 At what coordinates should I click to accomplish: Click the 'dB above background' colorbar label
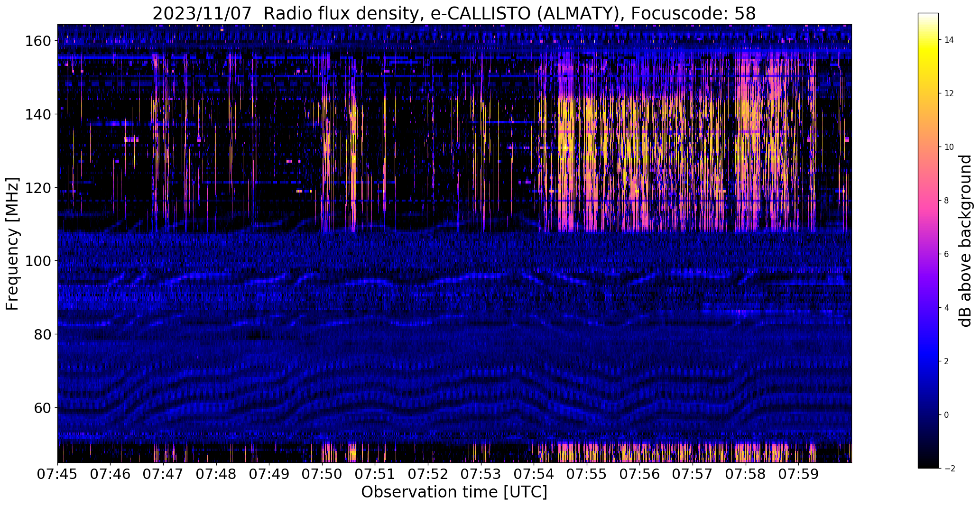[x=966, y=240]
